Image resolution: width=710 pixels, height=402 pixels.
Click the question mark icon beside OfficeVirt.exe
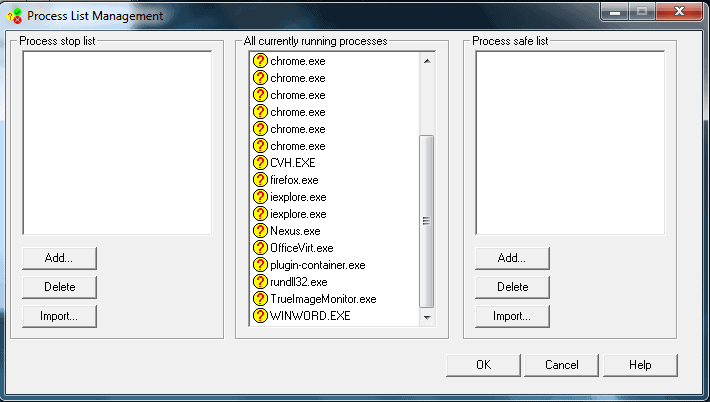click(x=260, y=248)
